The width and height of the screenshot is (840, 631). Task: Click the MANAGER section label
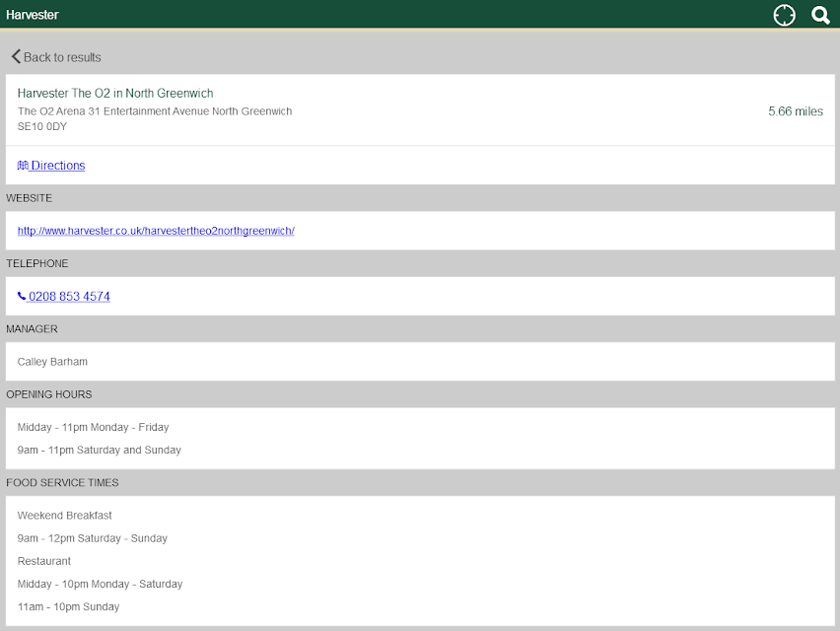pos(32,329)
